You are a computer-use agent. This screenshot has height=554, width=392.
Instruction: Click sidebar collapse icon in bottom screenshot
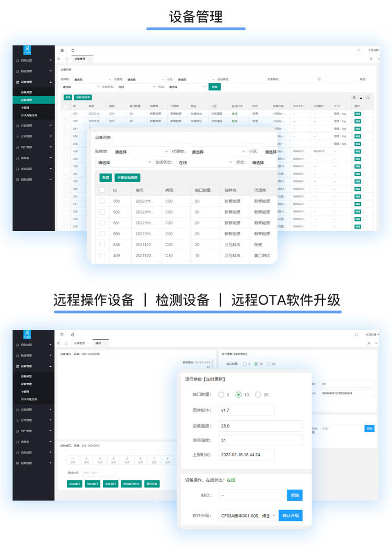(x=62, y=334)
